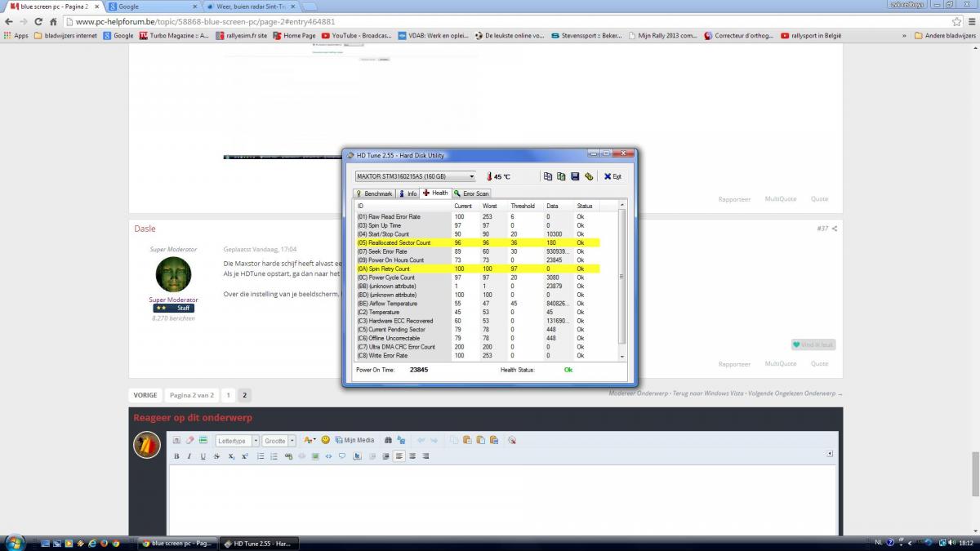Click the browser reload button
Viewport: 980px width, 551px height.
click(40, 21)
